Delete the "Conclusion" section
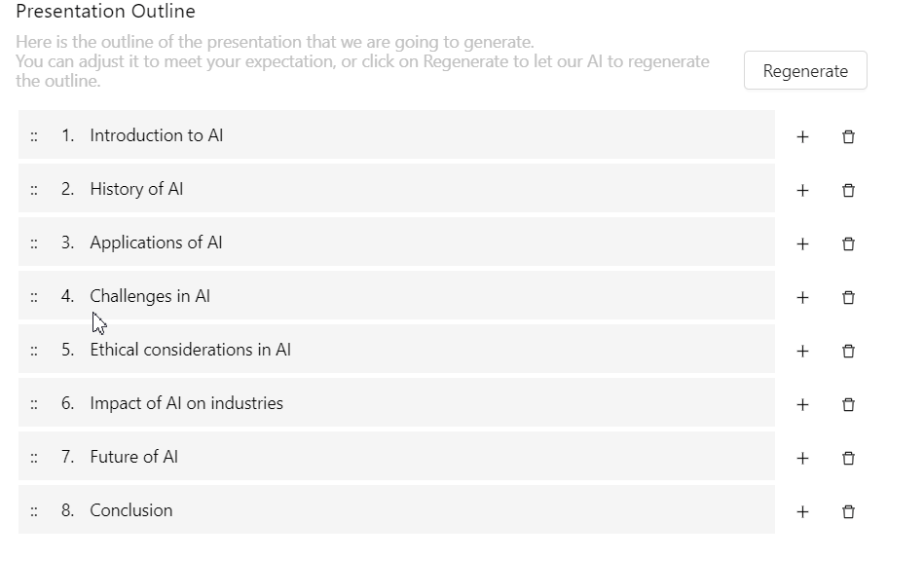Screen dimensions: 924x561 [848, 510]
